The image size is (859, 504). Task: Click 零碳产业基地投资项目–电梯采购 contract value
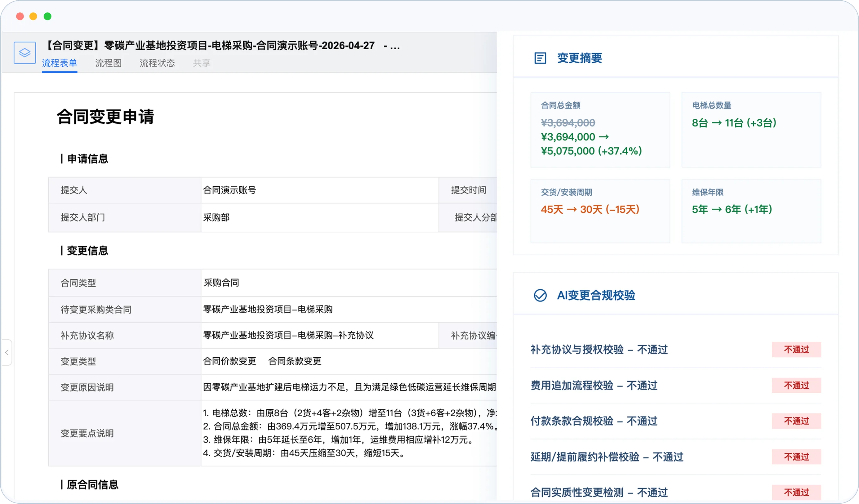point(268,309)
